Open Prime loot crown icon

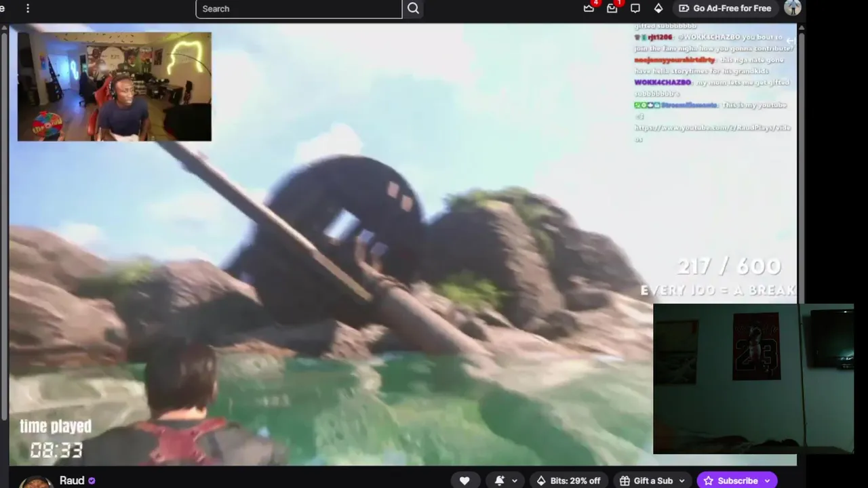click(x=589, y=8)
